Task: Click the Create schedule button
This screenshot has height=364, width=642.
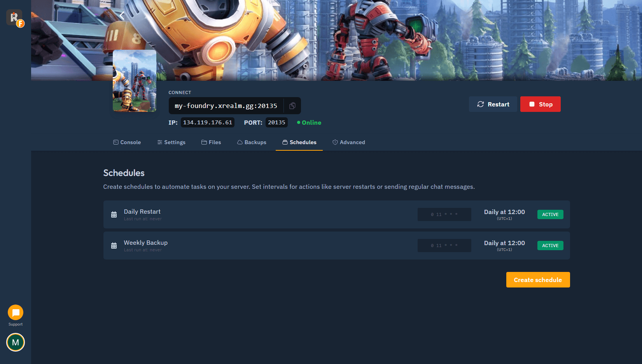Action: click(x=538, y=280)
